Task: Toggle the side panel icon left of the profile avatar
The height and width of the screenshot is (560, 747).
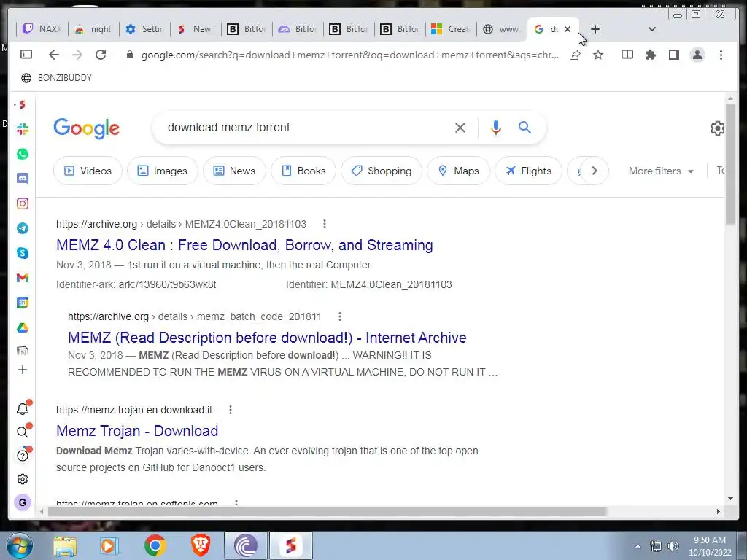Action: (x=673, y=55)
